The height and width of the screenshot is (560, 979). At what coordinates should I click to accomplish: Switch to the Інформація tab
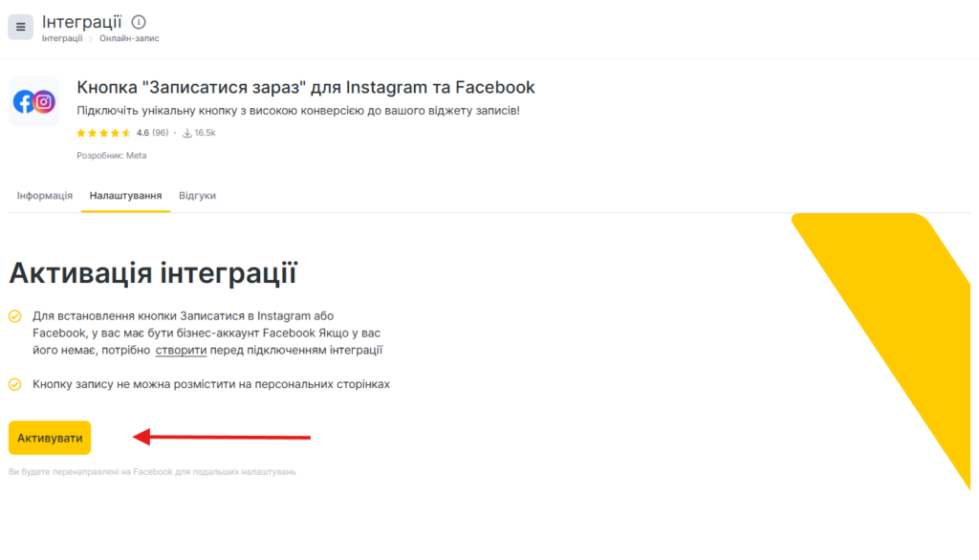click(44, 196)
